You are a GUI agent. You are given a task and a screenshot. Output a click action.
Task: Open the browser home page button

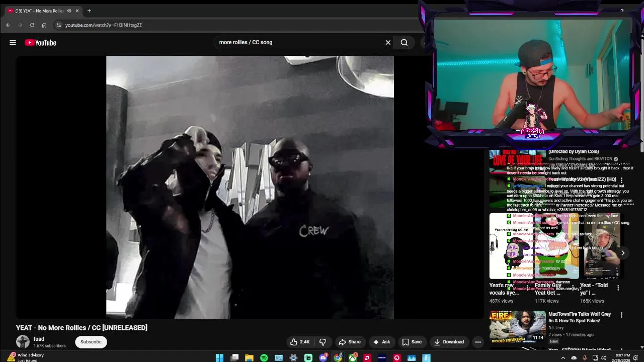44,25
